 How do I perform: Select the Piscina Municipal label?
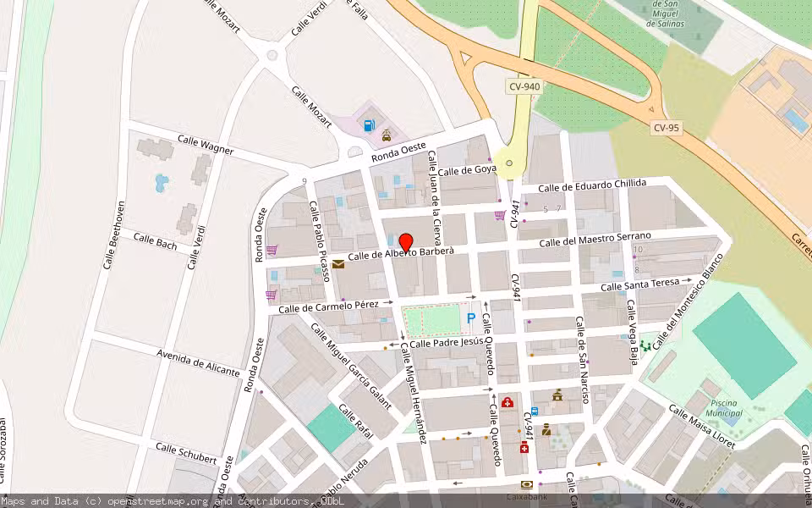tap(724, 408)
